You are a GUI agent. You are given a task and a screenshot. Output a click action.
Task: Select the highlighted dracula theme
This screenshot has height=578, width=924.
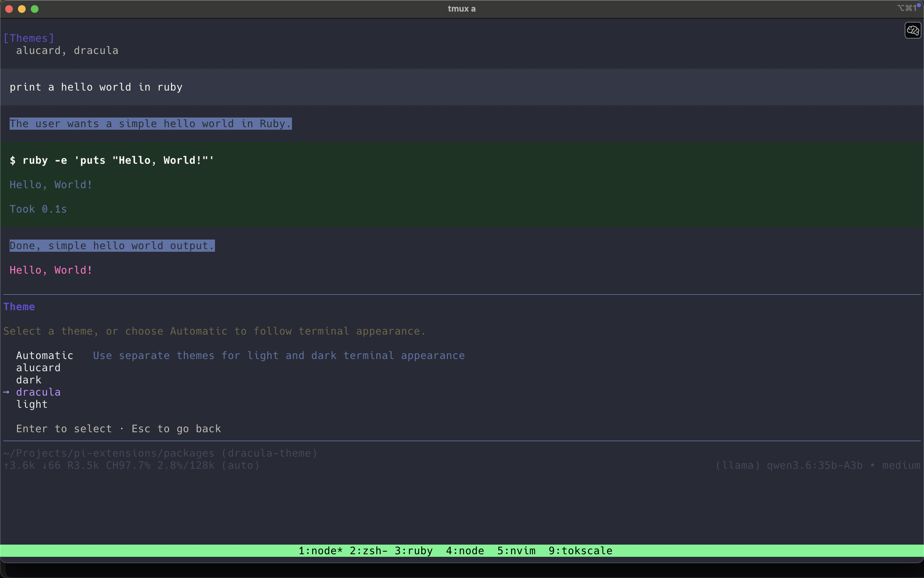click(x=38, y=392)
